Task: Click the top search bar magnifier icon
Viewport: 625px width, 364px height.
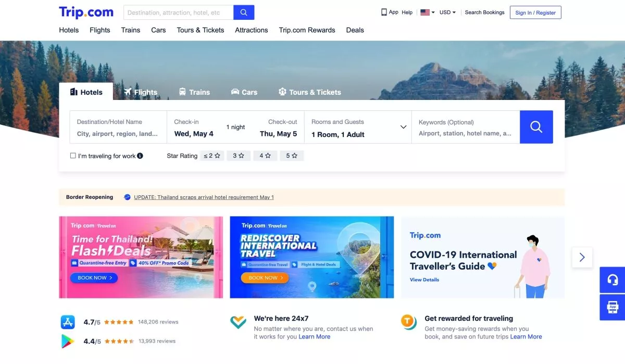Action: pos(244,12)
